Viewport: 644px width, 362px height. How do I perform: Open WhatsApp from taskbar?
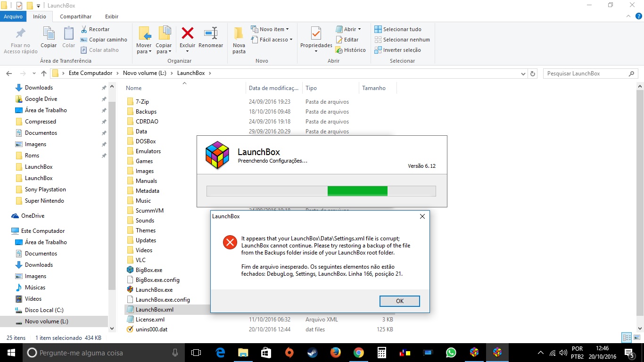(x=451, y=353)
